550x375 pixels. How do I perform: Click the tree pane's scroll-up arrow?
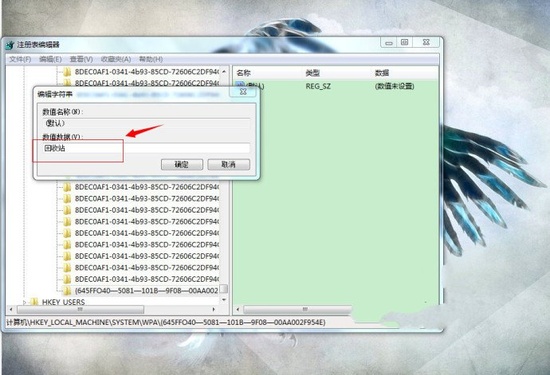point(224,72)
